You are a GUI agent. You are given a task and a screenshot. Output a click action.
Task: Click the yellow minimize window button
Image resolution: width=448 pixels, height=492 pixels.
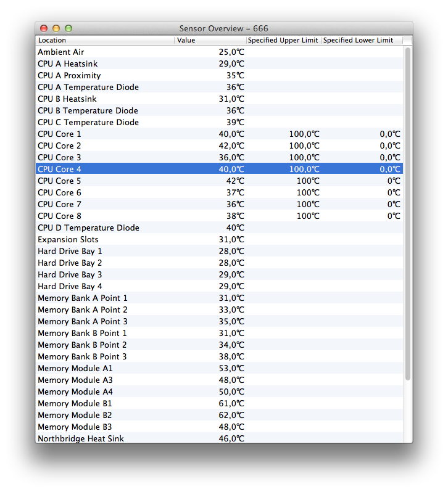tap(56, 28)
